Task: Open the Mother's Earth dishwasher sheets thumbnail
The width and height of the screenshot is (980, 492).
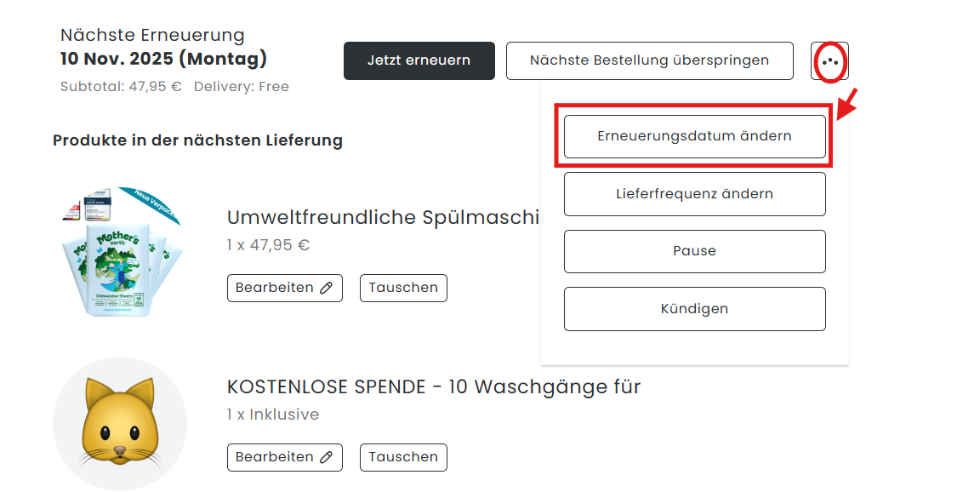Action: (x=120, y=253)
